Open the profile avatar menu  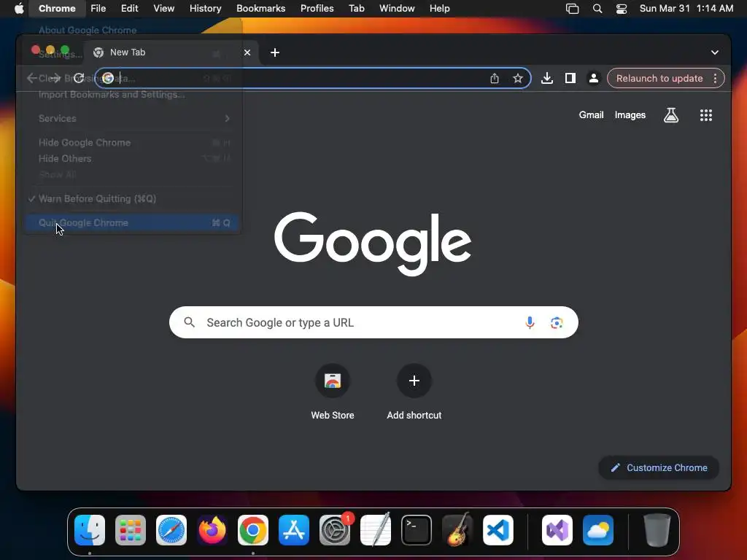594,78
